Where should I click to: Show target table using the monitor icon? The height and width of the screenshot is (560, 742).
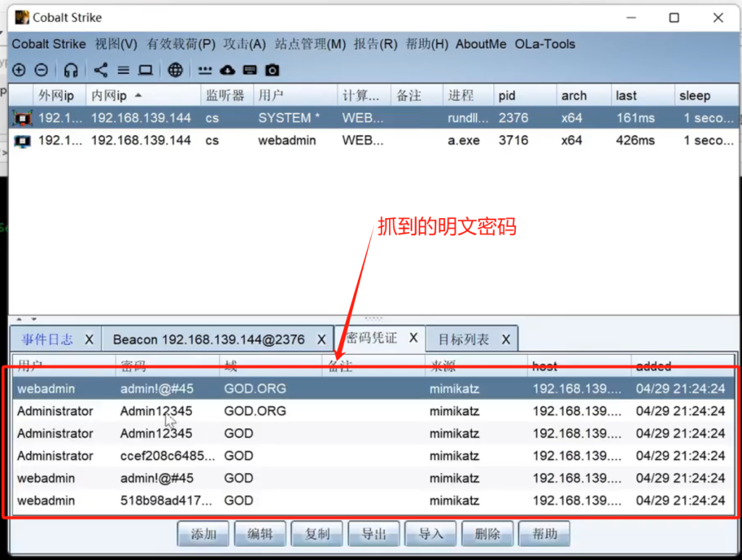145,70
